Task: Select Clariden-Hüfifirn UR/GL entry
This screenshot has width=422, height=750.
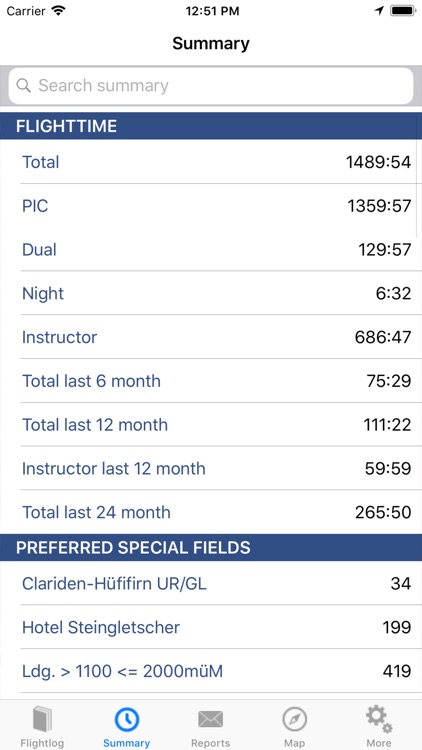Action: click(x=211, y=583)
